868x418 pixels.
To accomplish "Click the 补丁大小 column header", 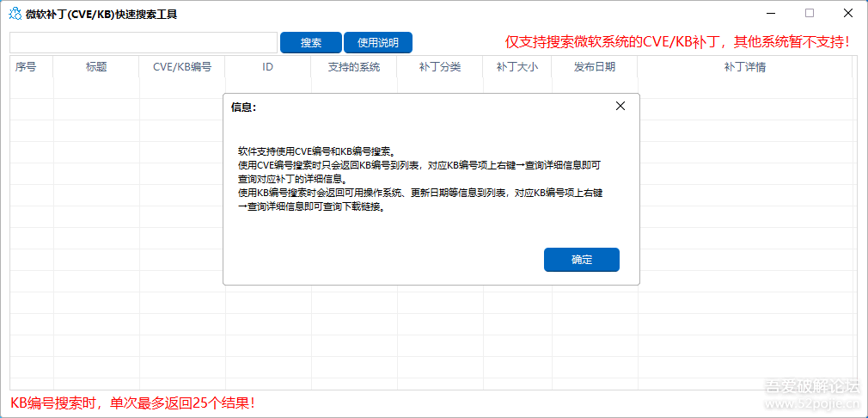I will click(x=517, y=67).
